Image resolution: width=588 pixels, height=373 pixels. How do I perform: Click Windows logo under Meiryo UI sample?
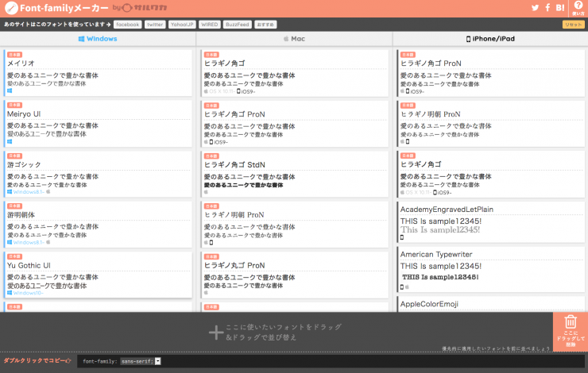click(10, 141)
